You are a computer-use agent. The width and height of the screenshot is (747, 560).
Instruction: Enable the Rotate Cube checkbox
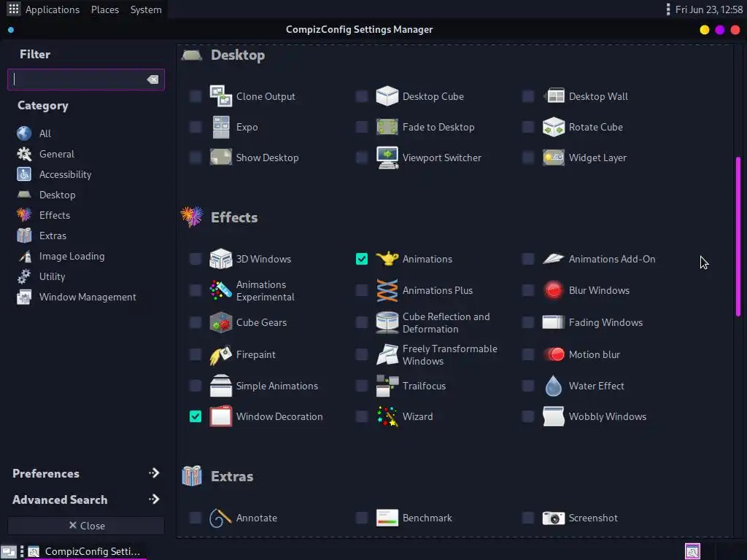pyautogui.click(x=528, y=127)
